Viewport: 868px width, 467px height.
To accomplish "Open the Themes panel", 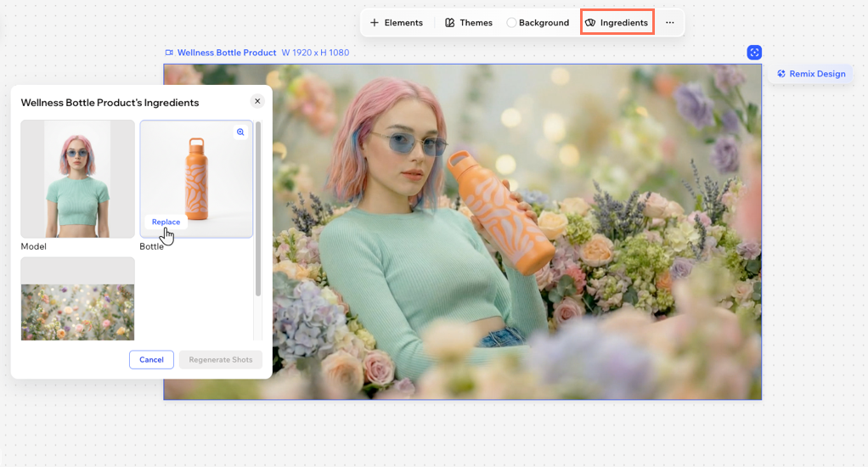I will (x=468, y=23).
